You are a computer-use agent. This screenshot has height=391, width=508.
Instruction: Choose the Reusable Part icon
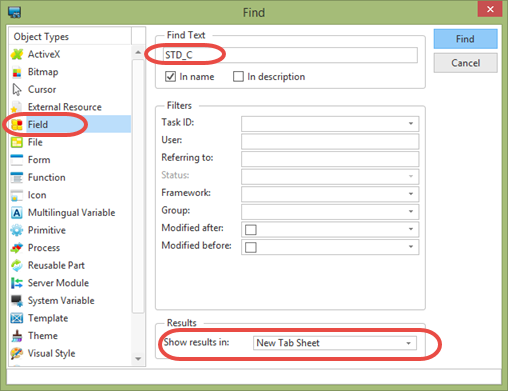click(x=17, y=265)
